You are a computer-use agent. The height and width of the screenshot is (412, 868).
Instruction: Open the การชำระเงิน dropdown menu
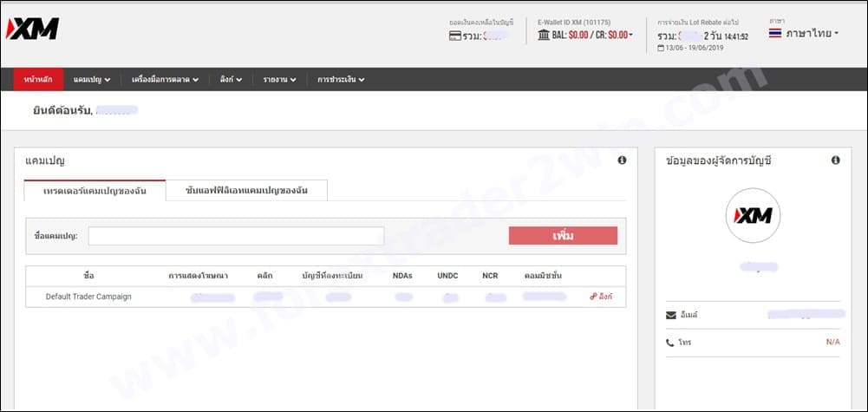341,80
